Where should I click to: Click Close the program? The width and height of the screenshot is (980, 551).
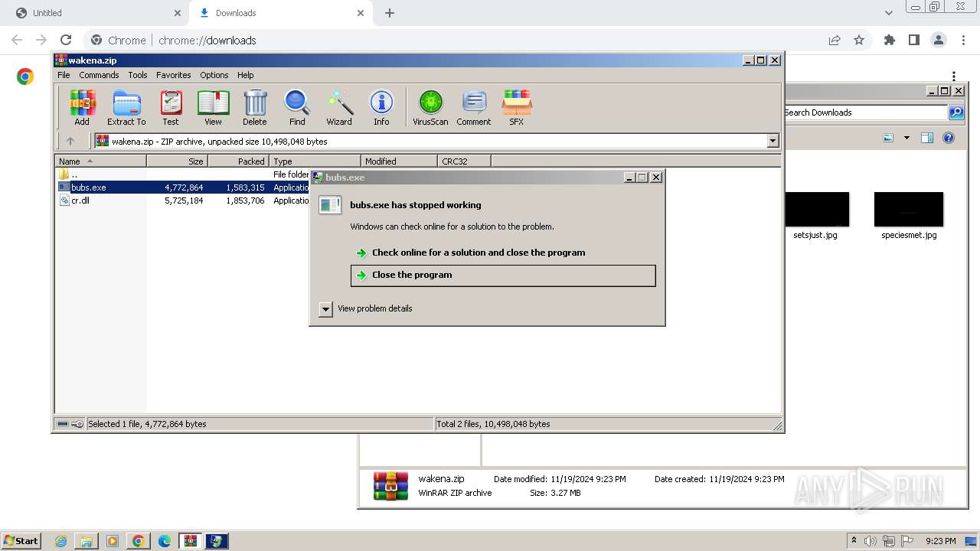click(503, 275)
